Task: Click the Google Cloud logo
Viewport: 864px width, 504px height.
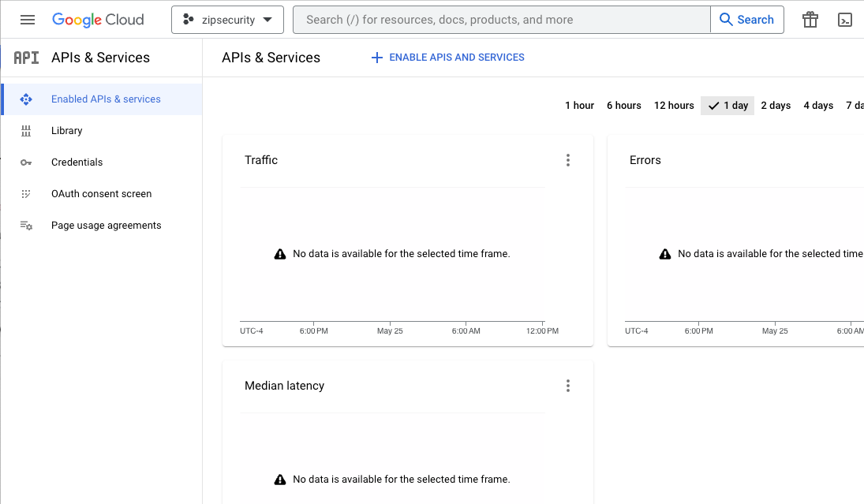Action: coord(98,20)
